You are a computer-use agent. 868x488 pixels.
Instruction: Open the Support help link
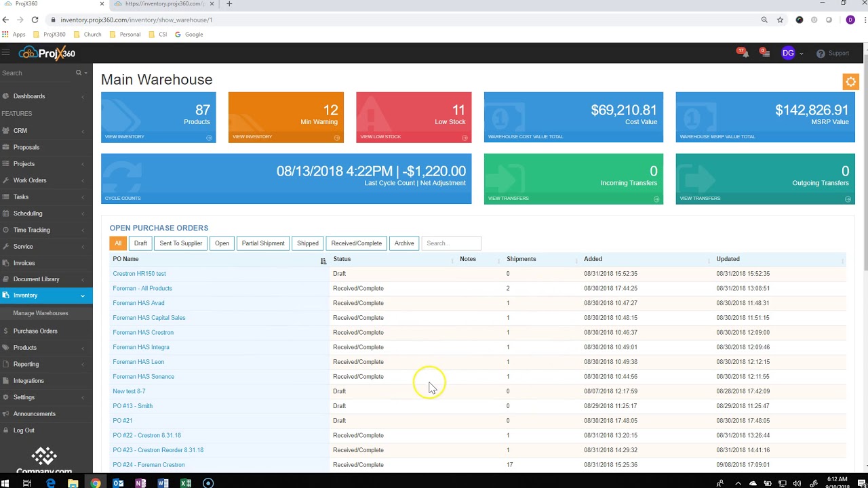(833, 54)
